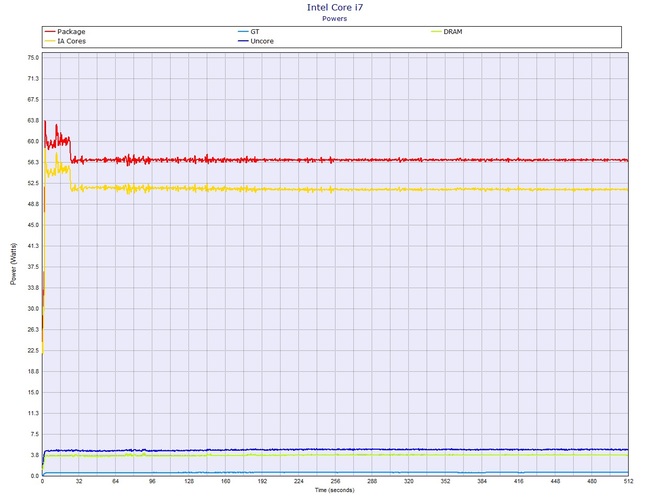
Task: Click the DRAM legend entry
Action: pos(447,32)
